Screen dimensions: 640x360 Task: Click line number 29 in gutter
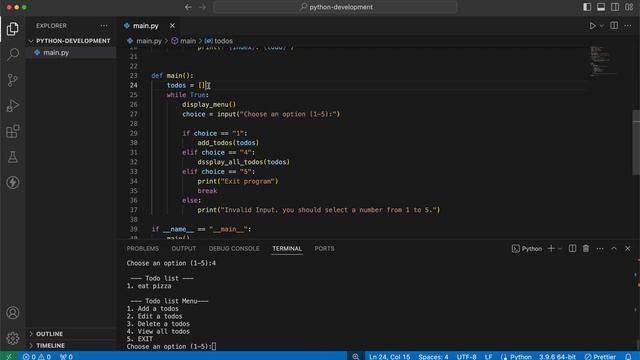[133, 133]
